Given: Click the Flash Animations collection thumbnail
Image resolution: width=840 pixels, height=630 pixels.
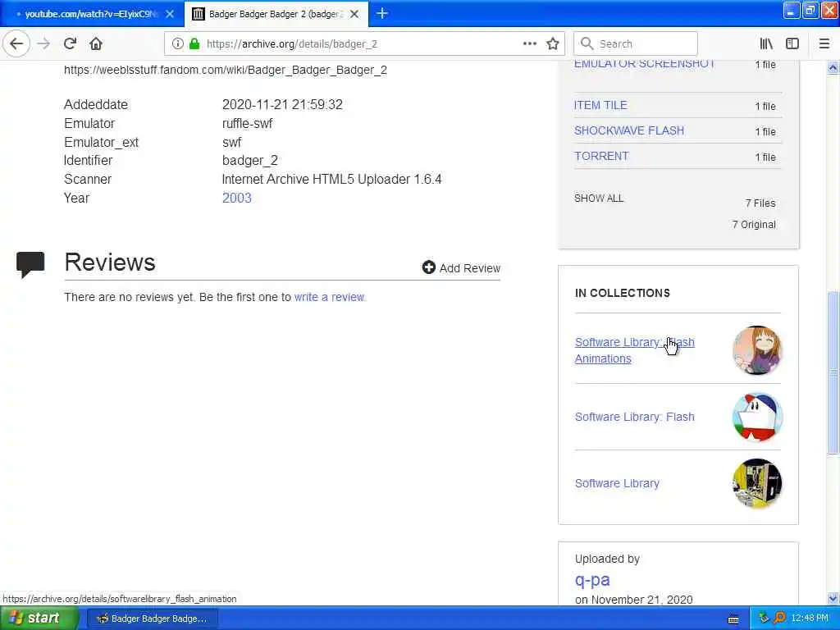Looking at the screenshot, I should point(757,350).
